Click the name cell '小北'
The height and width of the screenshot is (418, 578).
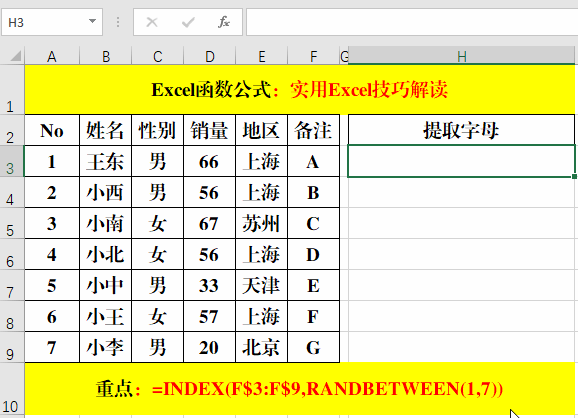(x=106, y=254)
